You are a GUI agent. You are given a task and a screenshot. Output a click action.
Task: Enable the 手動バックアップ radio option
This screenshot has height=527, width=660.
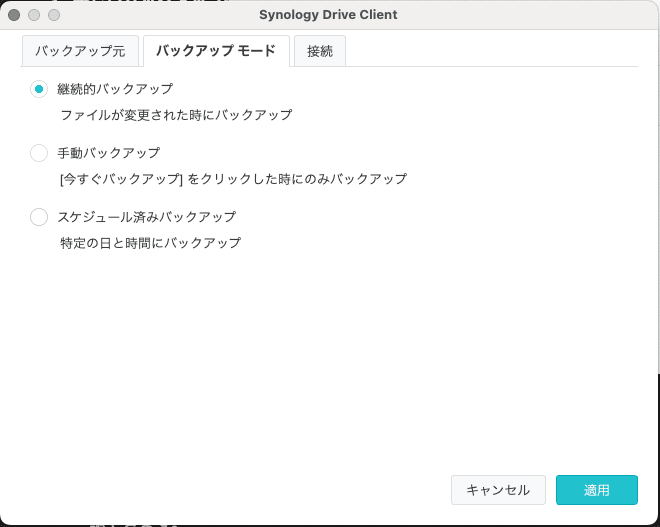pyautogui.click(x=39, y=153)
